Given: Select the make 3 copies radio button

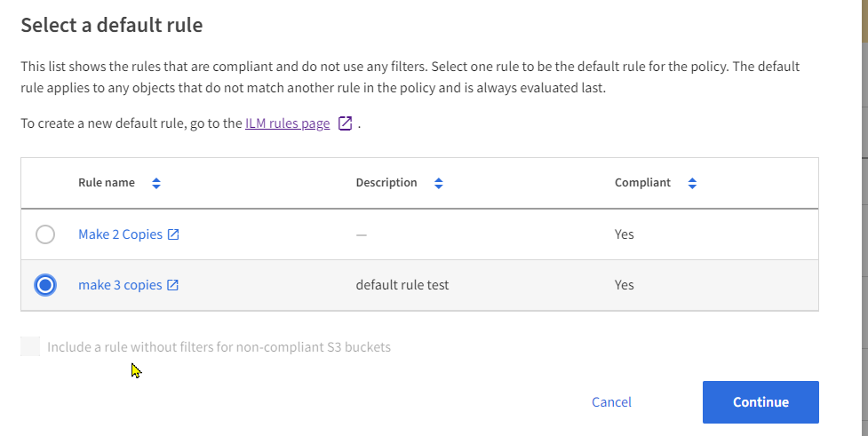Looking at the screenshot, I should pyautogui.click(x=45, y=285).
